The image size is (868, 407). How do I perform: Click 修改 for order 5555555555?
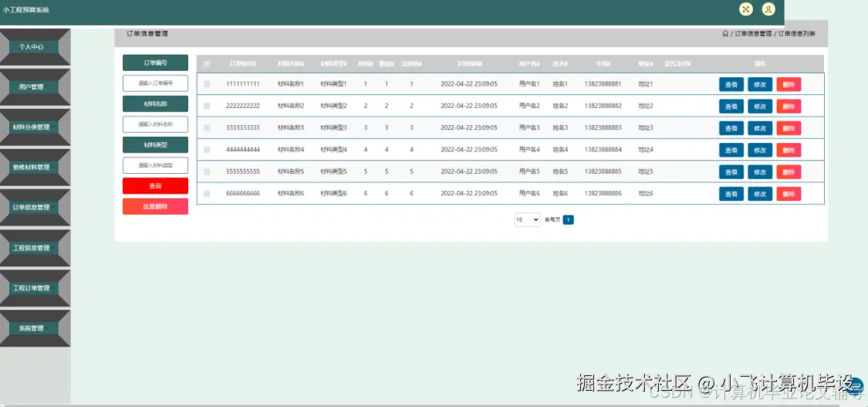(760, 172)
